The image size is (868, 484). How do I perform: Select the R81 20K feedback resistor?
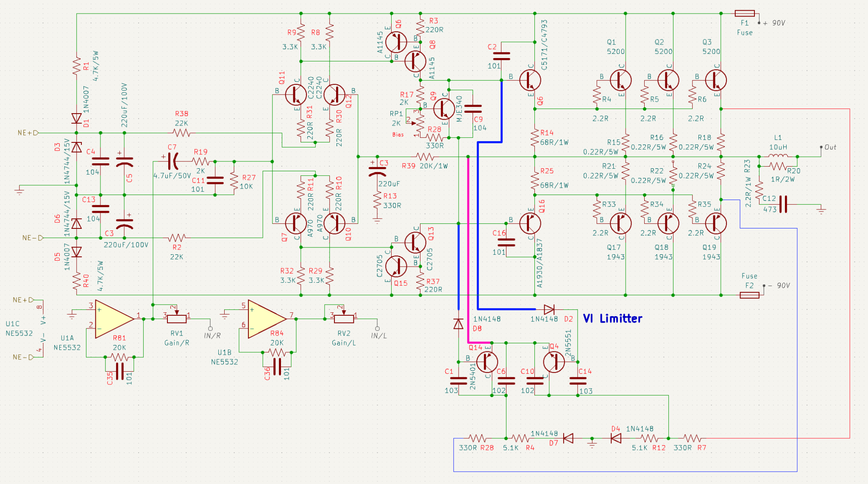(x=119, y=357)
